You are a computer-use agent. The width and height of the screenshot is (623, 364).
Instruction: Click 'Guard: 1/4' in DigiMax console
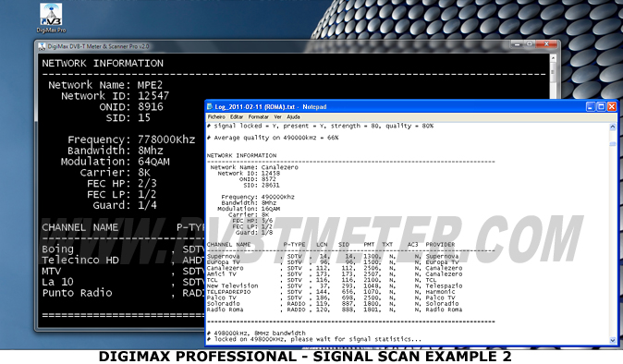click(125, 205)
